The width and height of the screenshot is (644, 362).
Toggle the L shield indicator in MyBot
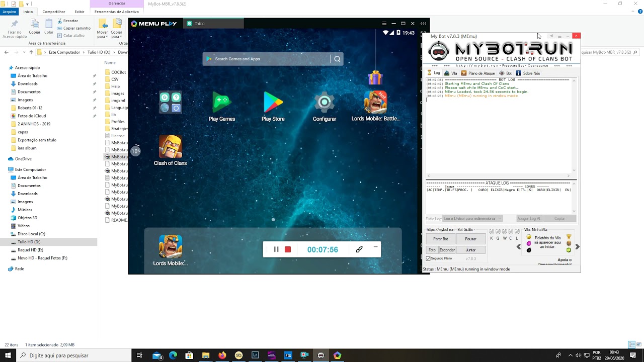coord(517,232)
